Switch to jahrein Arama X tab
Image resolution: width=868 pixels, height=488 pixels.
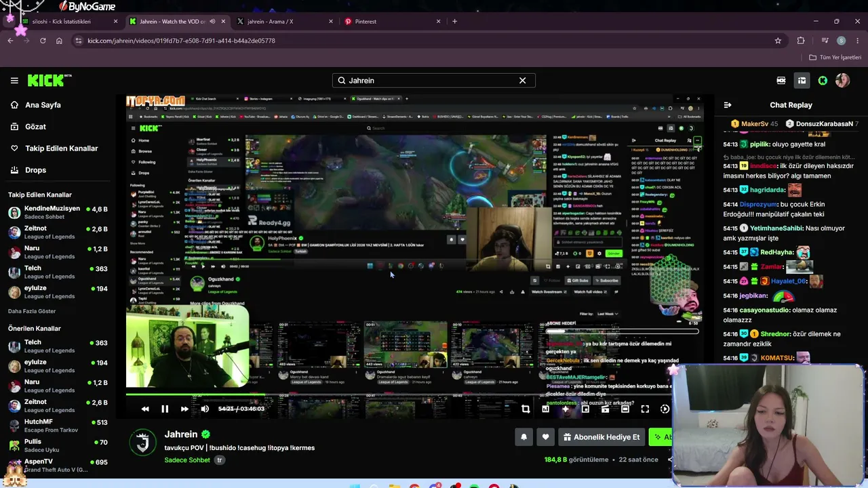click(285, 22)
